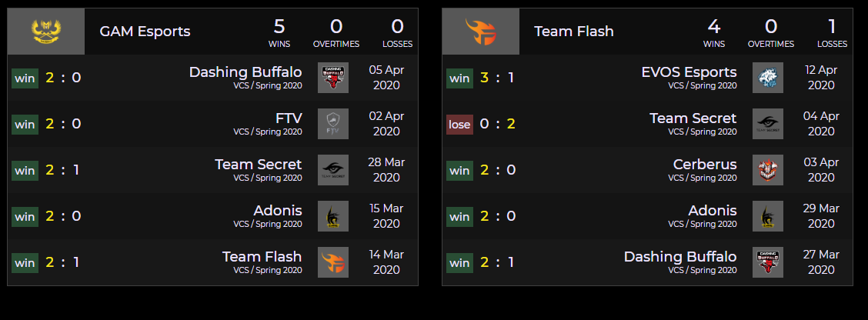This screenshot has width=868, height=320.
Task: Click Team Flash logo in GAM Esports match list
Action: [x=333, y=262]
